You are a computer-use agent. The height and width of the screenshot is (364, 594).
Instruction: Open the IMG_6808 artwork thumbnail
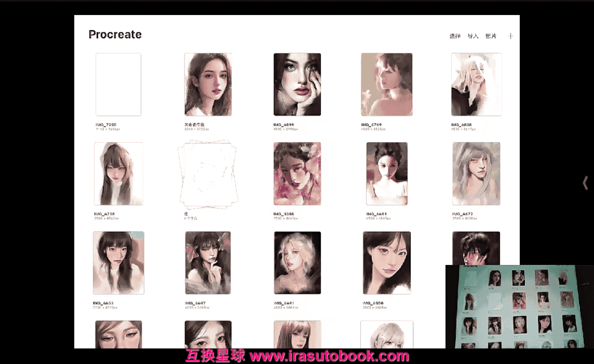coord(476,85)
